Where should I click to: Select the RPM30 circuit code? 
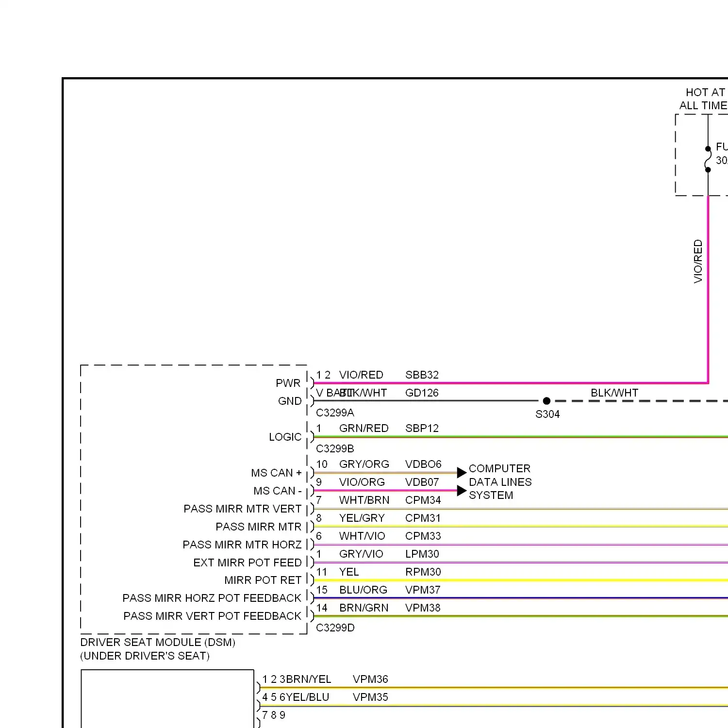(x=423, y=572)
